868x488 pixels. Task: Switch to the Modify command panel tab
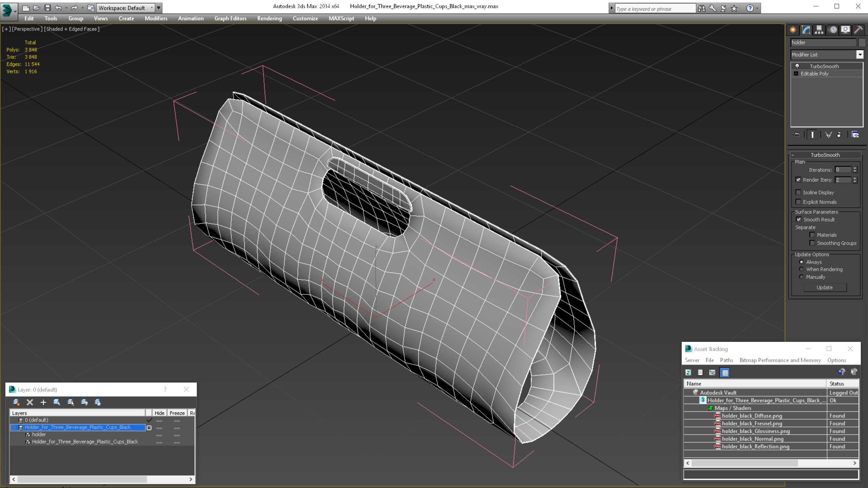point(806,30)
